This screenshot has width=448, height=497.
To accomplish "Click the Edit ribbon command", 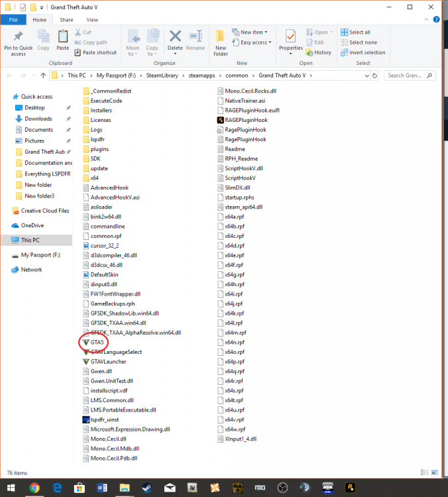I will click(315, 42).
